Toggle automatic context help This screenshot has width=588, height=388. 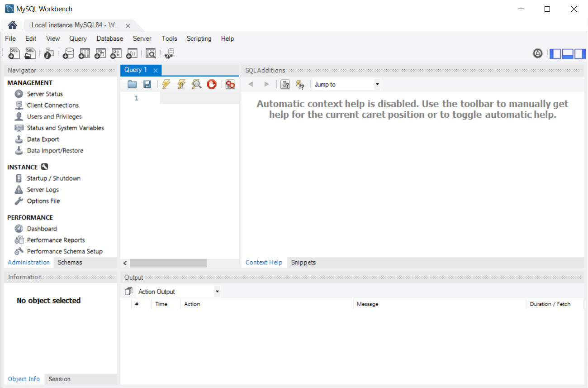click(x=300, y=84)
